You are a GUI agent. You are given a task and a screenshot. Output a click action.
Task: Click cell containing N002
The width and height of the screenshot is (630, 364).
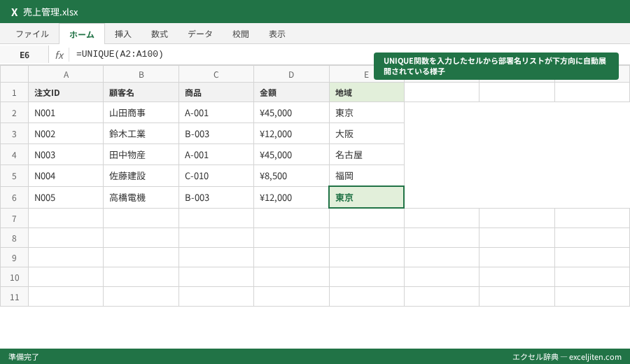(x=66, y=134)
